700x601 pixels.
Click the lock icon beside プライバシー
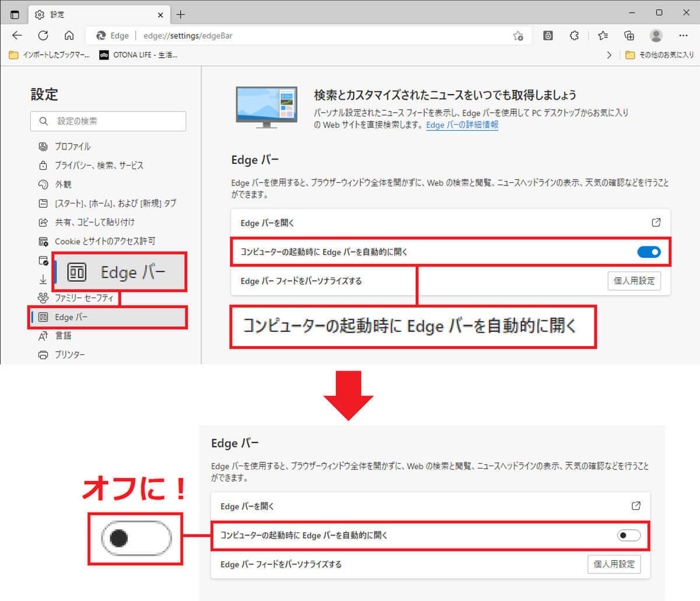43,165
